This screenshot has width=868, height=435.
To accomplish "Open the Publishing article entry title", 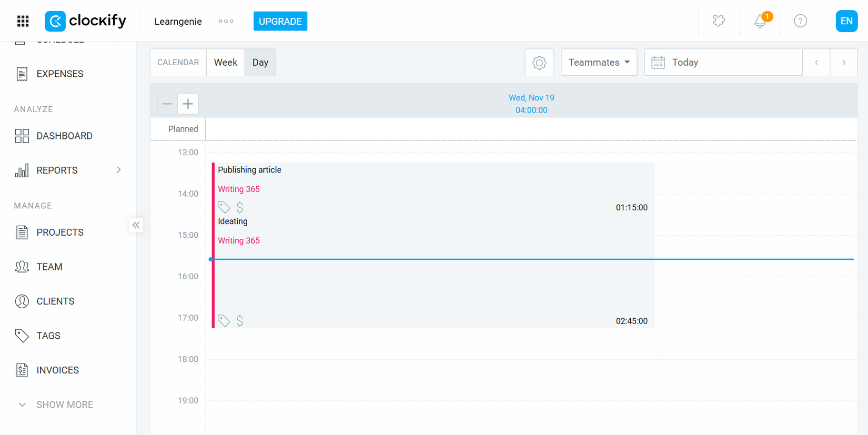I will tap(249, 170).
